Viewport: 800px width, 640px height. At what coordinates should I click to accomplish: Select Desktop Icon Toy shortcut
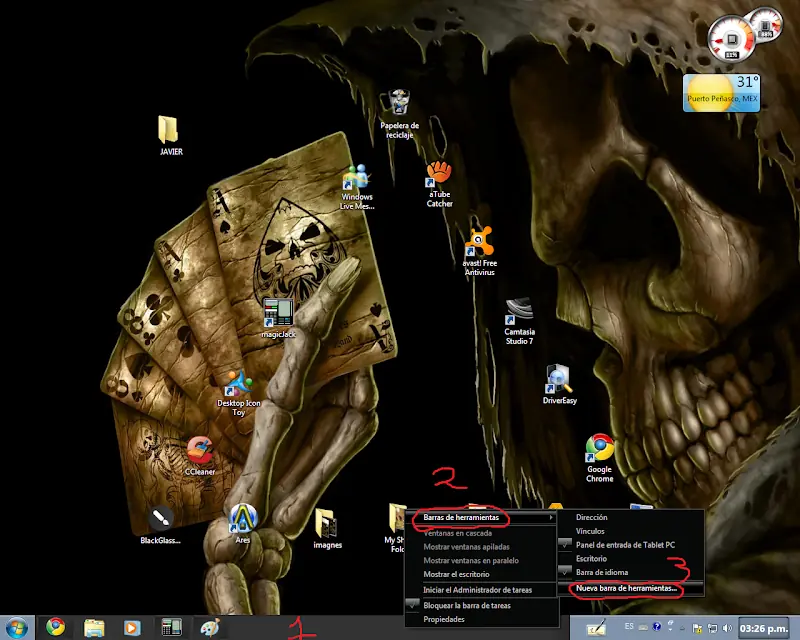(x=238, y=393)
